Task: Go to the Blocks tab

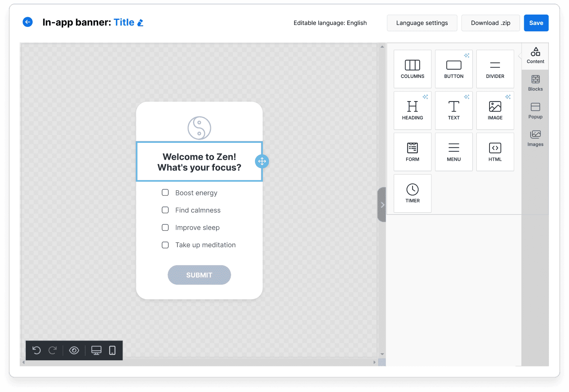Action: coord(535,83)
